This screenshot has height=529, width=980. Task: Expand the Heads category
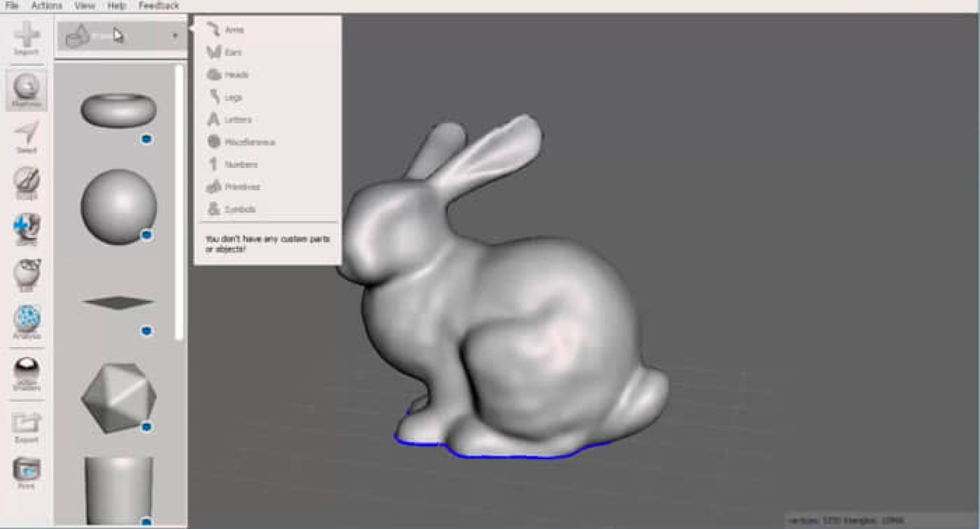tap(236, 74)
